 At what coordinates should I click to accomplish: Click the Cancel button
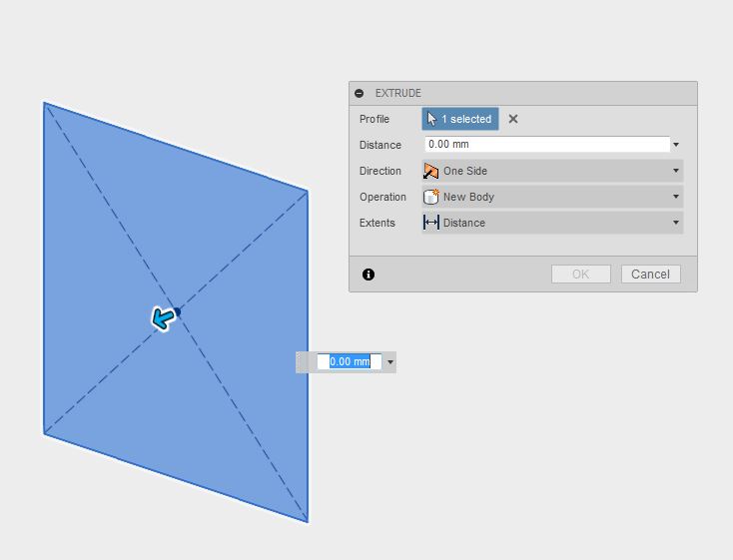[x=651, y=274]
